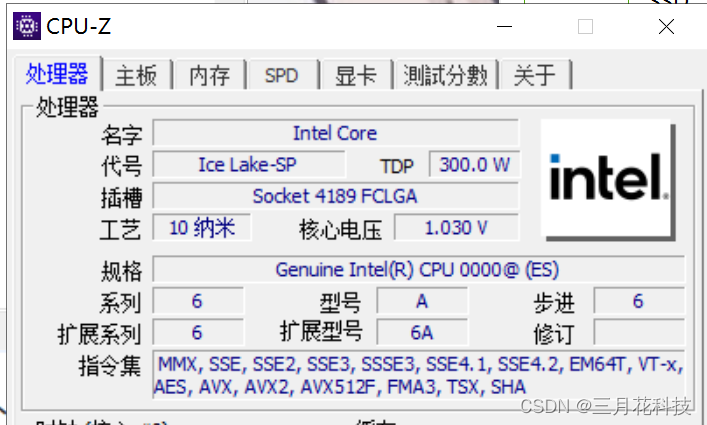Viewport: 707px width, 425px height.
Task: Open the 关于 tab
Action: (535, 75)
